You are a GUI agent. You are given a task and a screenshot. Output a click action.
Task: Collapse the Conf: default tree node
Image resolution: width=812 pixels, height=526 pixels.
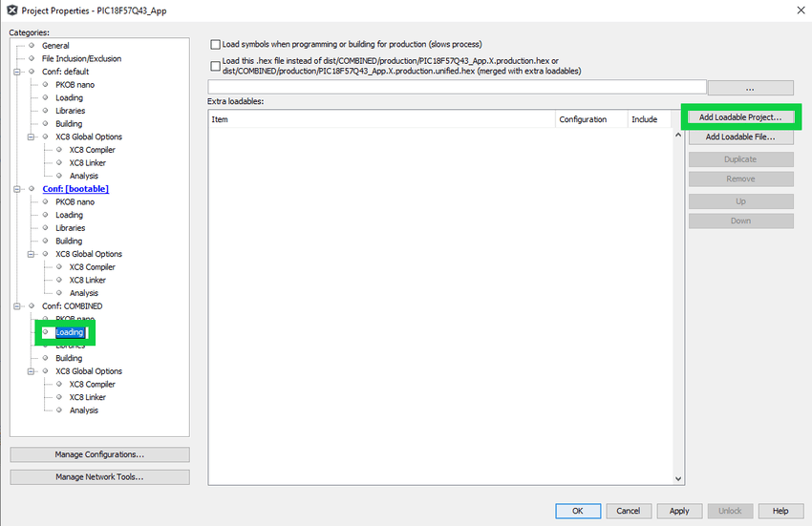point(17,72)
